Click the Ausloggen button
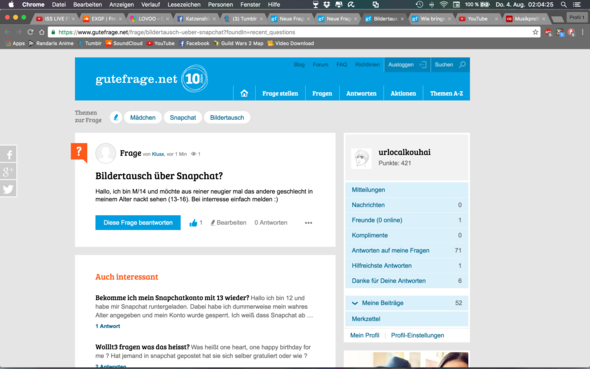This screenshot has height=369, width=590. coord(407,65)
